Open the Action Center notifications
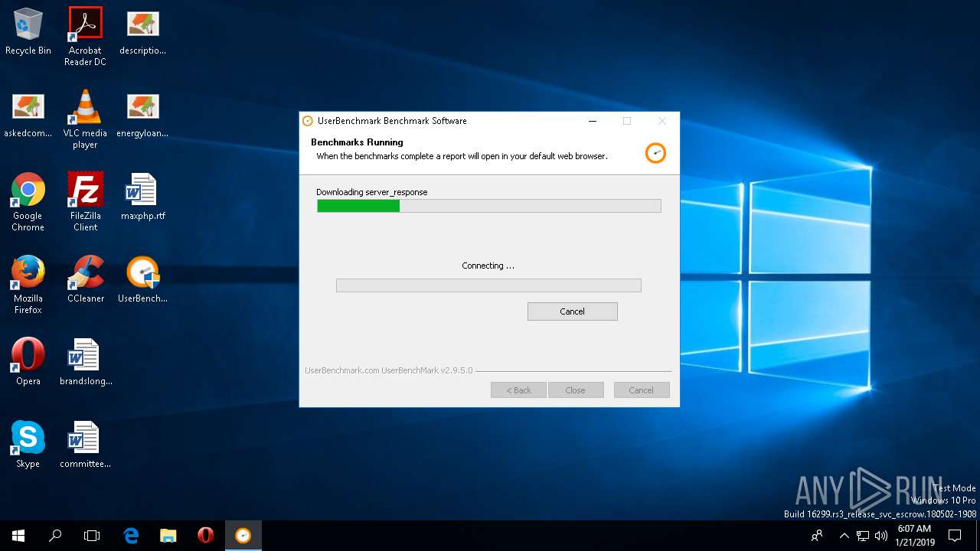 coord(955,536)
